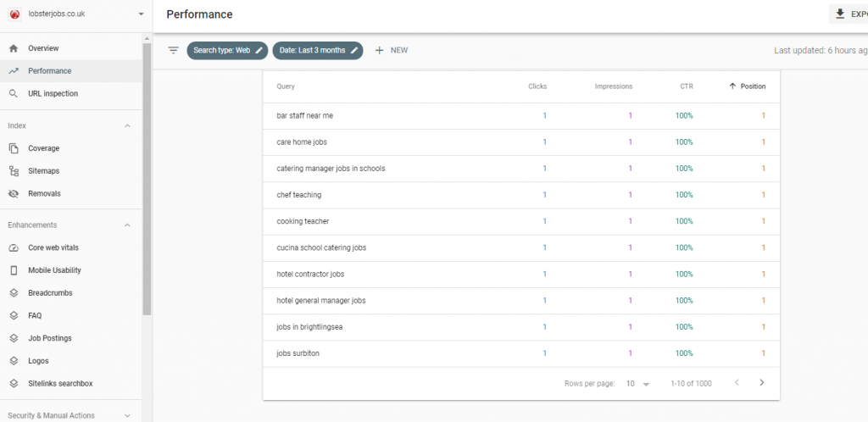The height and width of the screenshot is (422, 868).
Task: Click the Core web vitals gauge icon
Action: click(14, 247)
